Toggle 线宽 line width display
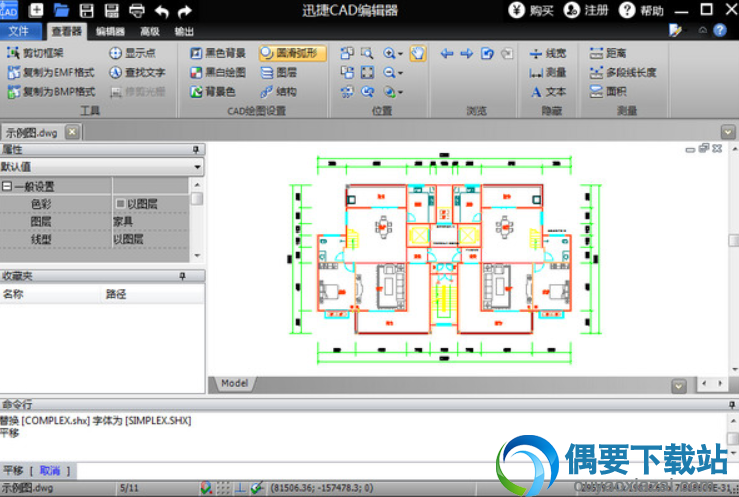Image resolution: width=739 pixels, height=497 pixels. [548, 53]
